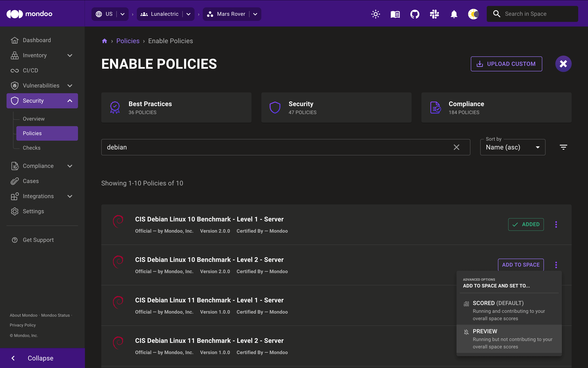Click Security shield card icon
This screenshot has width=588, height=368.
pos(275,107)
